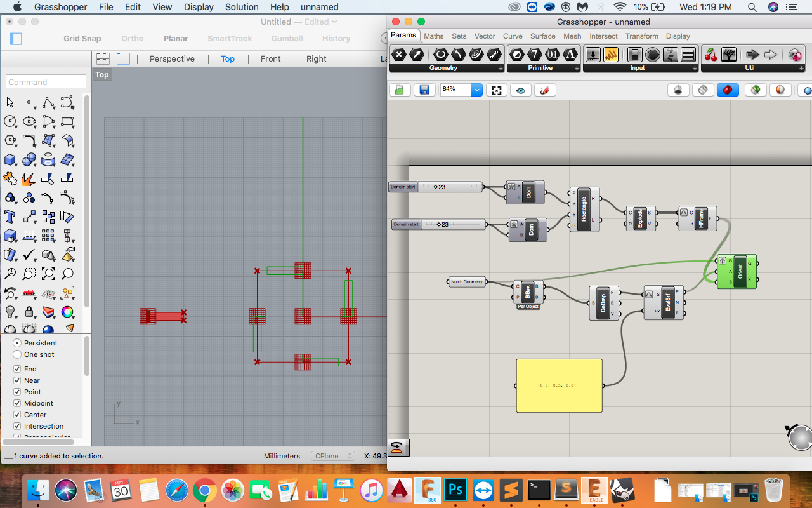812x508 pixels.
Task: Select the Text object tool (T icon)
Action: (10, 217)
